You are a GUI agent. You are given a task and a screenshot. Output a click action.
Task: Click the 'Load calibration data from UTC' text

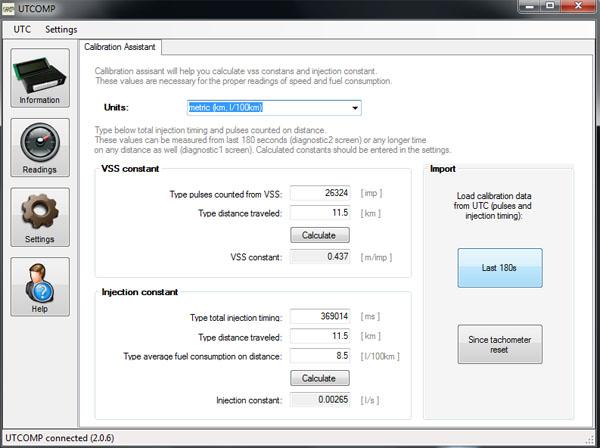(494, 206)
